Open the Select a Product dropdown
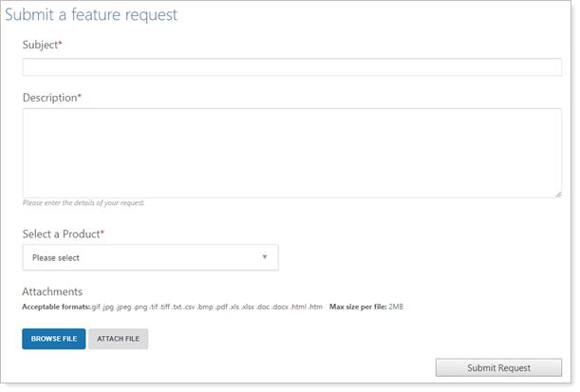This screenshot has height=392, width=580. (150, 257)
